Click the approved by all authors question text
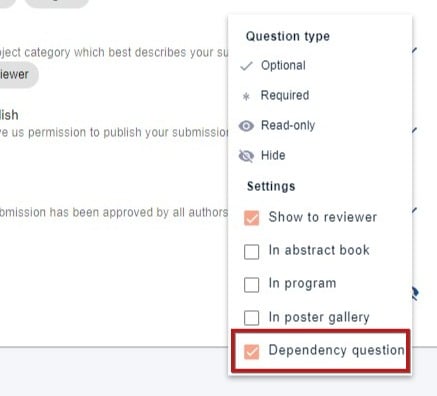Image resolution: width=437 pixels, height=396 pixels. [x=114, y=212]
